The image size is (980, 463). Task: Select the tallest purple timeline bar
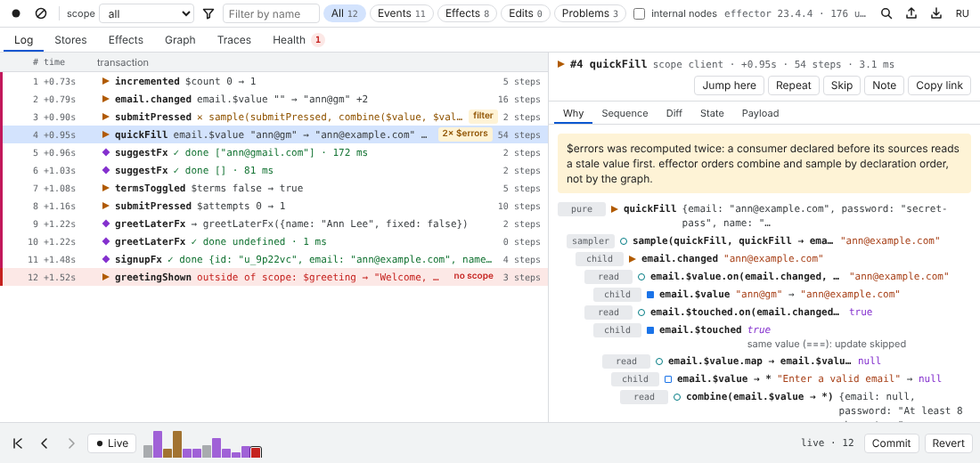(158, 444)
